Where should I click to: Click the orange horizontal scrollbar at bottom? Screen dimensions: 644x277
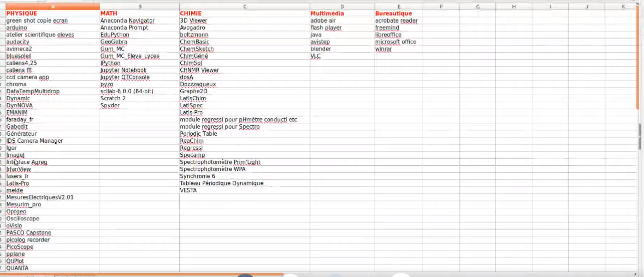tap(142, 274)
